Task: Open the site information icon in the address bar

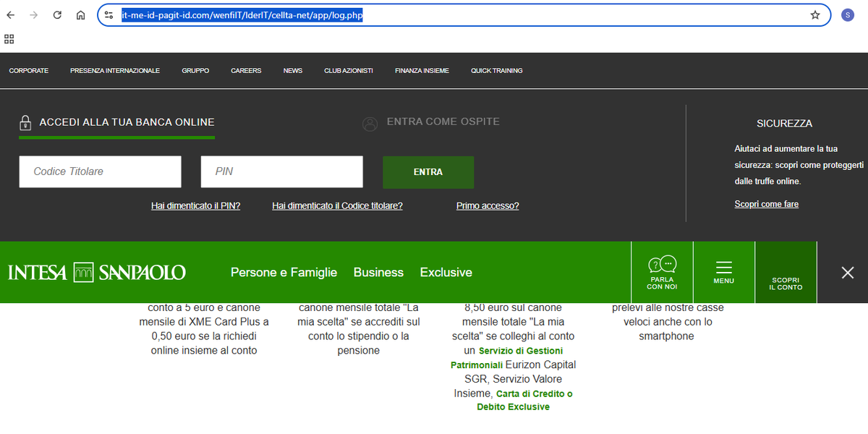Action: (109, 15)
